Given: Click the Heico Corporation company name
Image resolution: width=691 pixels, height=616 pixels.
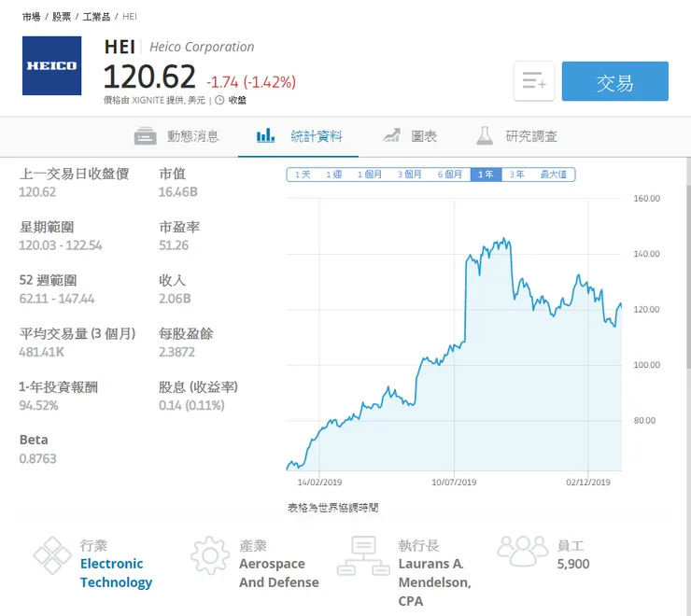Looking at the screenshot, I should pos(202,47).
